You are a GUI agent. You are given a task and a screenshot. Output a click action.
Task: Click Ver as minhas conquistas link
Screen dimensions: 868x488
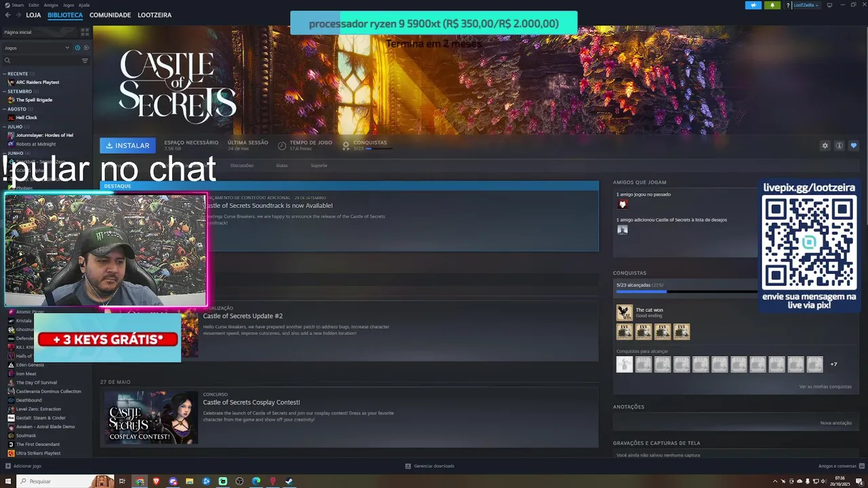coord(825,386)
